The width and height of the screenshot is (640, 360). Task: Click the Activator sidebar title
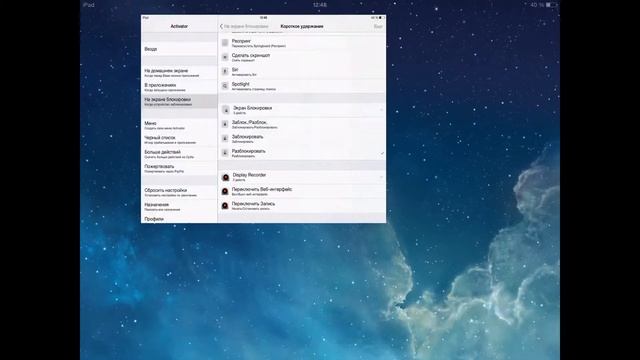(x=179, y=26)
